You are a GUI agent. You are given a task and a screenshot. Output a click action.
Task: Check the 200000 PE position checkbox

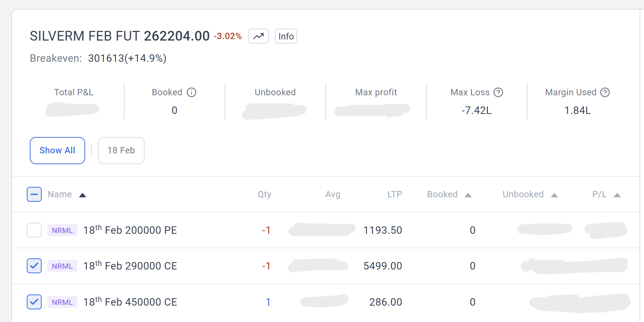34,230
